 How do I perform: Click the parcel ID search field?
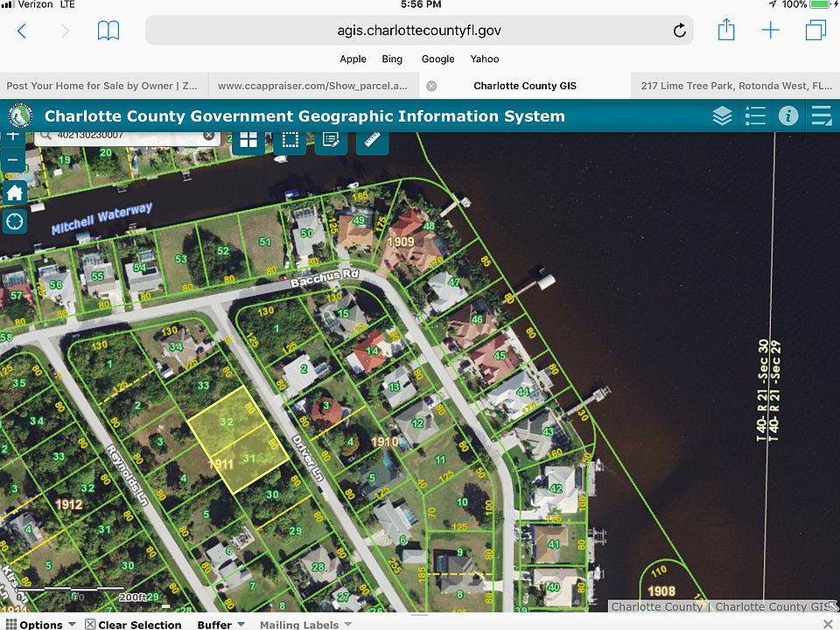point(127,137)
